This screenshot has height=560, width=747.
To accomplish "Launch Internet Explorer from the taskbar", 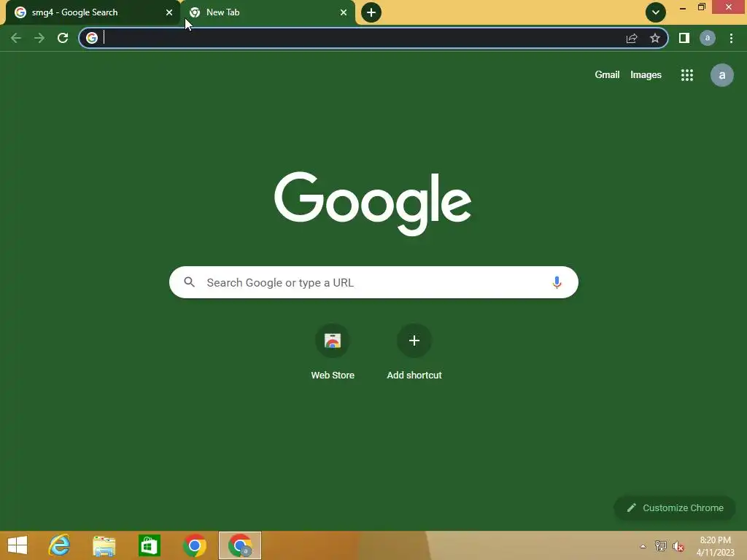I will 60,545.
